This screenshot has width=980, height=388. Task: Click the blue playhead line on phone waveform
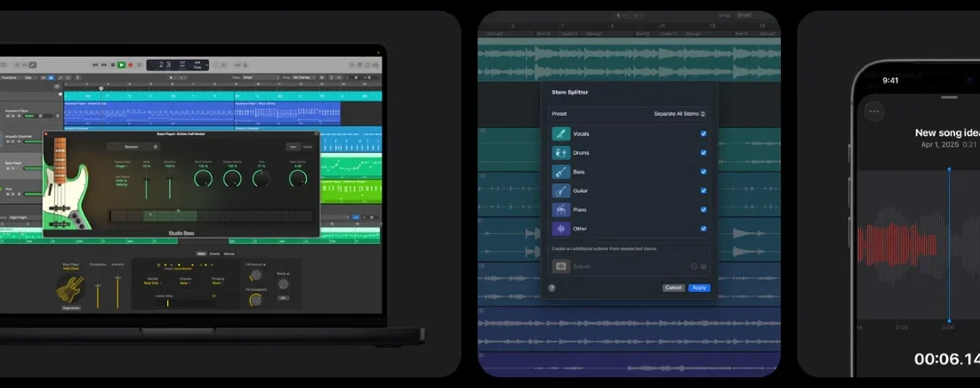[x=949, y=244]
